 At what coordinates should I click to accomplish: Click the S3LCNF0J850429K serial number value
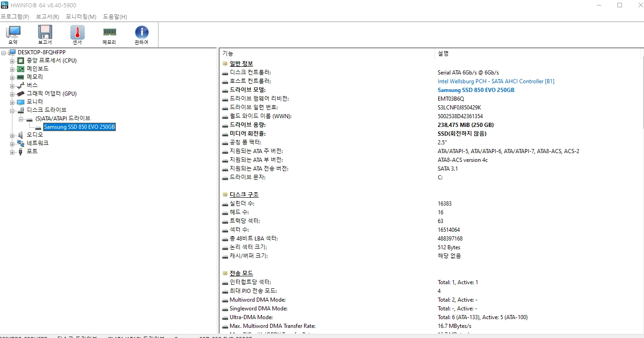[x=459, y=108]
